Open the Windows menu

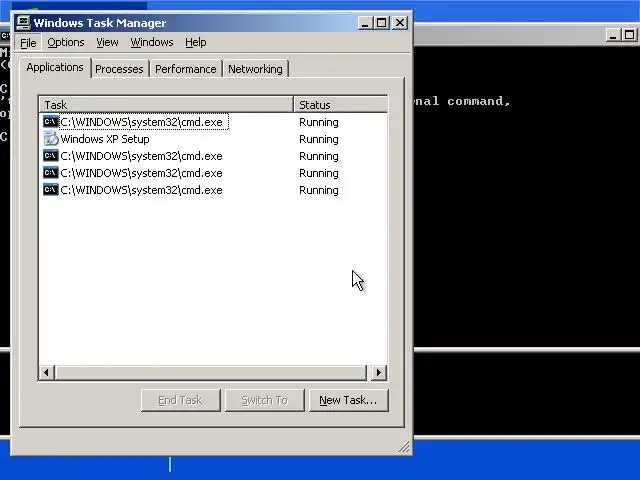[x=152, y=42]
